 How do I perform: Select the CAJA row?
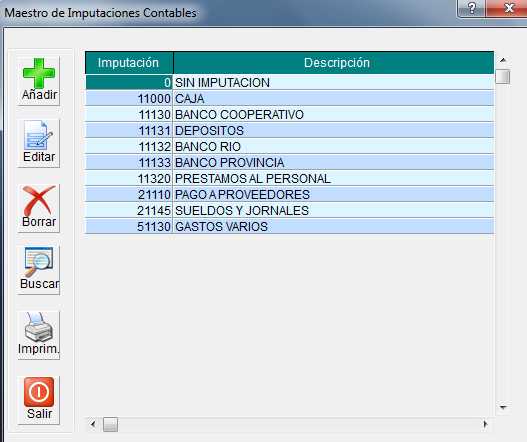click(290, 99)
